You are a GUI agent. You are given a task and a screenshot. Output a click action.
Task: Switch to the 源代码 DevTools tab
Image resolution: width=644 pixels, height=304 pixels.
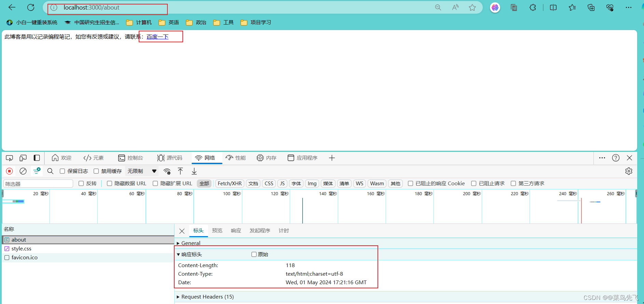[170, 158]
